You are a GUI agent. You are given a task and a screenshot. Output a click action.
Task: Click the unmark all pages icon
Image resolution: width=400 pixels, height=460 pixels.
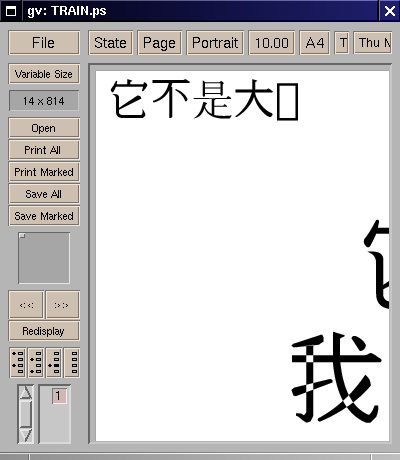[72, 363]
